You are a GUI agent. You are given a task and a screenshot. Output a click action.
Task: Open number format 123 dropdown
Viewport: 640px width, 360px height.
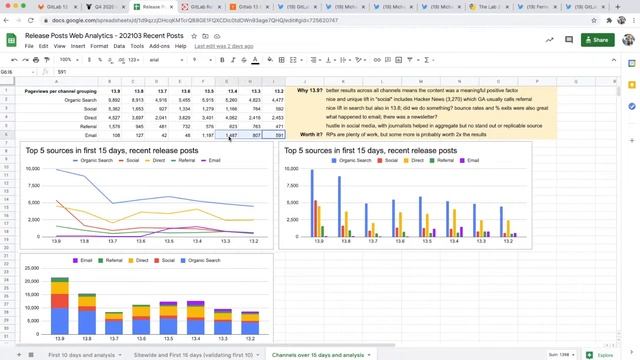(134, 60)
